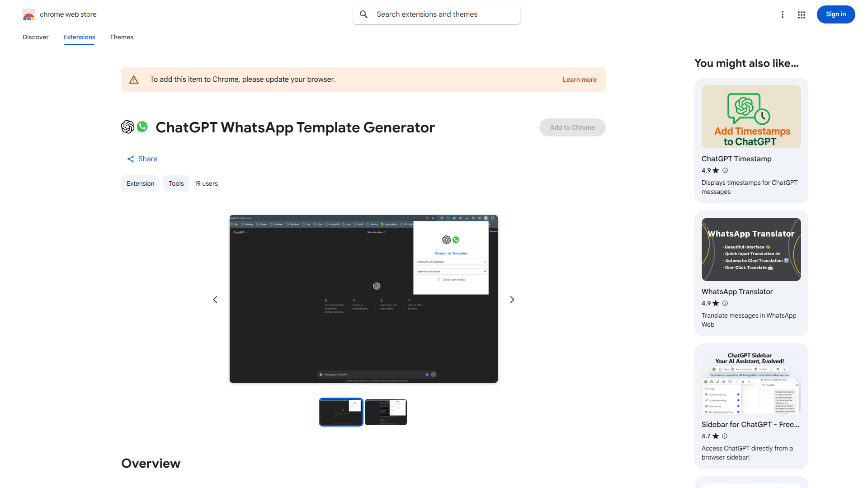The image size is (868, 488).
Task: Click the WhatsApp icon next to the title
Action: [143, 127]
